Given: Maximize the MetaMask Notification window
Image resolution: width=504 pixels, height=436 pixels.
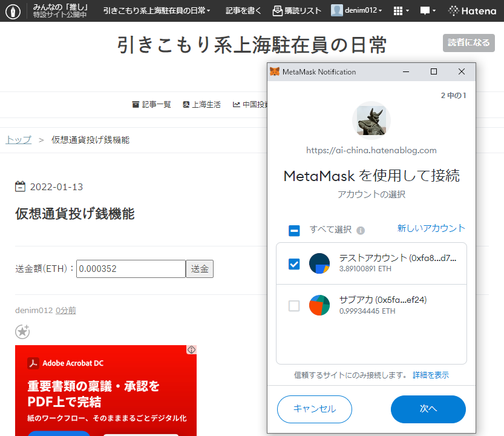Looking at the screenshot, I should [x=434, y=71].
